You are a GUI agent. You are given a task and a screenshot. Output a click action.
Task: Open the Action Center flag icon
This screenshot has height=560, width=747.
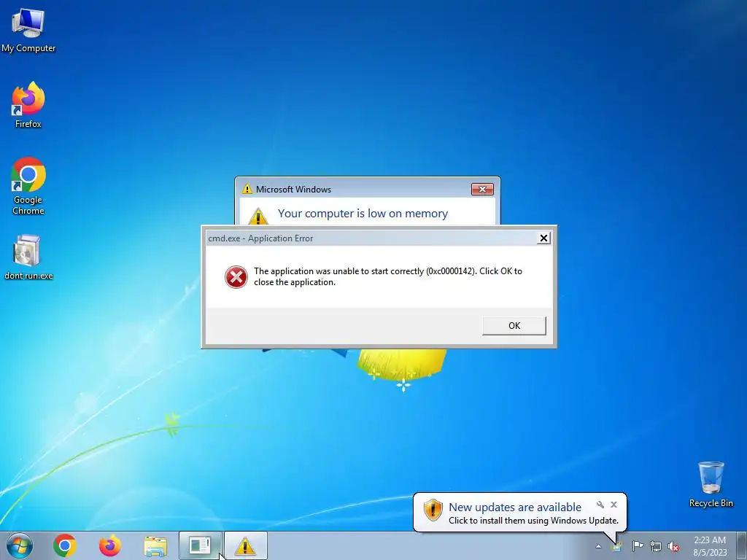[x=638, y=546]
